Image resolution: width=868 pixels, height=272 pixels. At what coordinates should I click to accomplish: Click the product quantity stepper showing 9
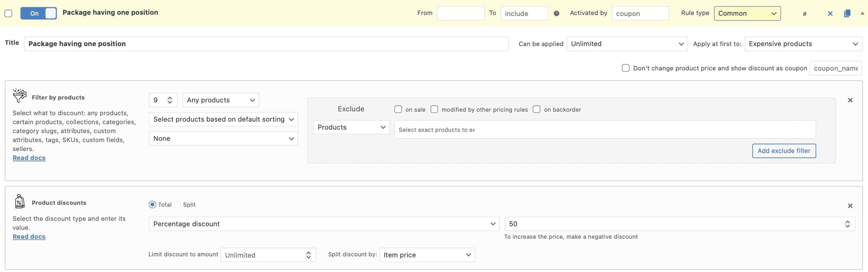pyautogui.click(x=163, y=100)
